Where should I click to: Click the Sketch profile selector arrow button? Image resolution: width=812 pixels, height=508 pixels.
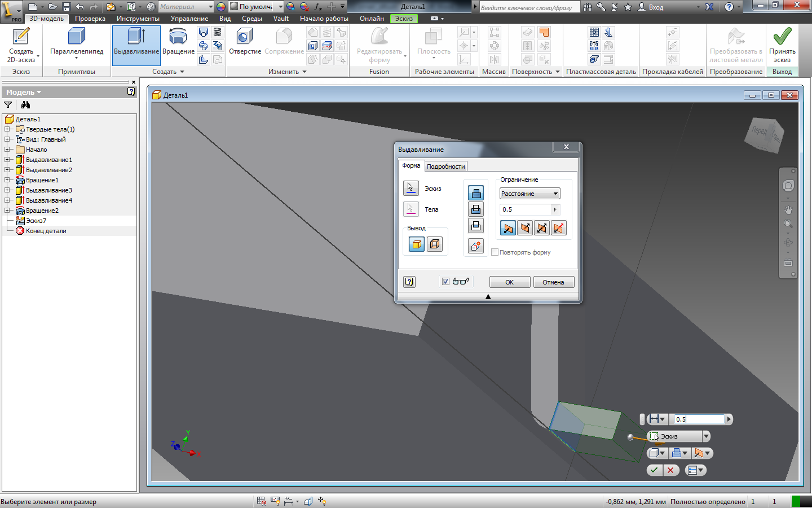[411, 188]
